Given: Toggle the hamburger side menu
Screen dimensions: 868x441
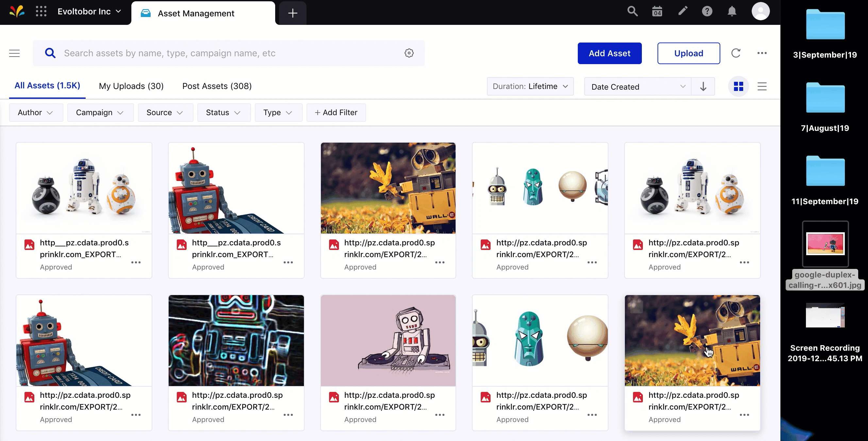Looking at the screenshot, I should coord(14,53).
